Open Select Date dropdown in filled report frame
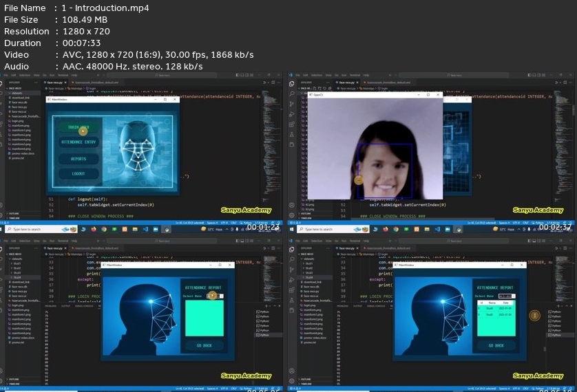This screenshot has height=392, width=577. point(507,296)
